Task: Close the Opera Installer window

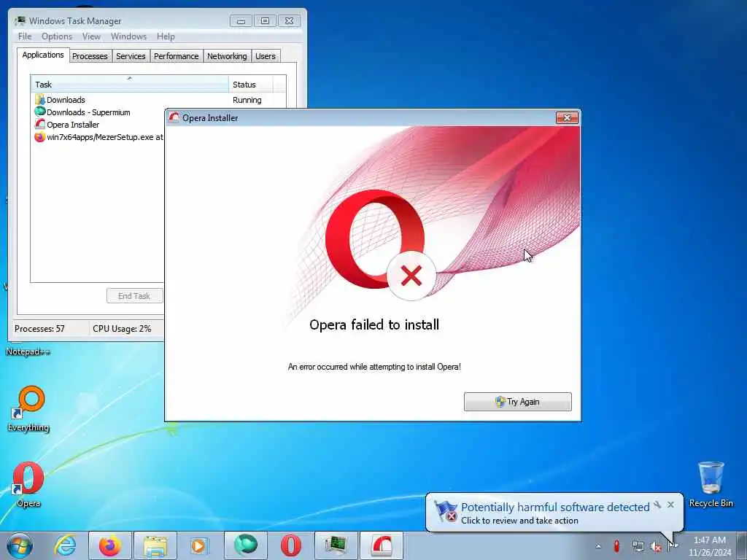Action: click(x=567, y=117)
